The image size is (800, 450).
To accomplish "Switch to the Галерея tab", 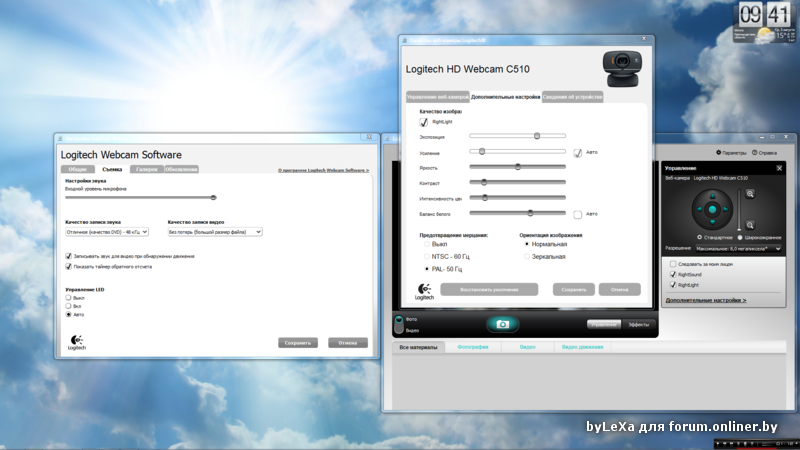I will [x=146, y=169].
